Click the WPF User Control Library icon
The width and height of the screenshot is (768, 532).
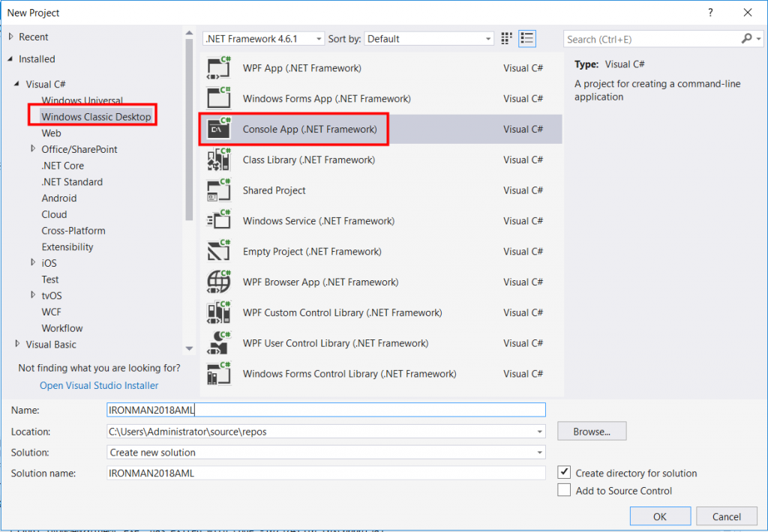(218, 343)
